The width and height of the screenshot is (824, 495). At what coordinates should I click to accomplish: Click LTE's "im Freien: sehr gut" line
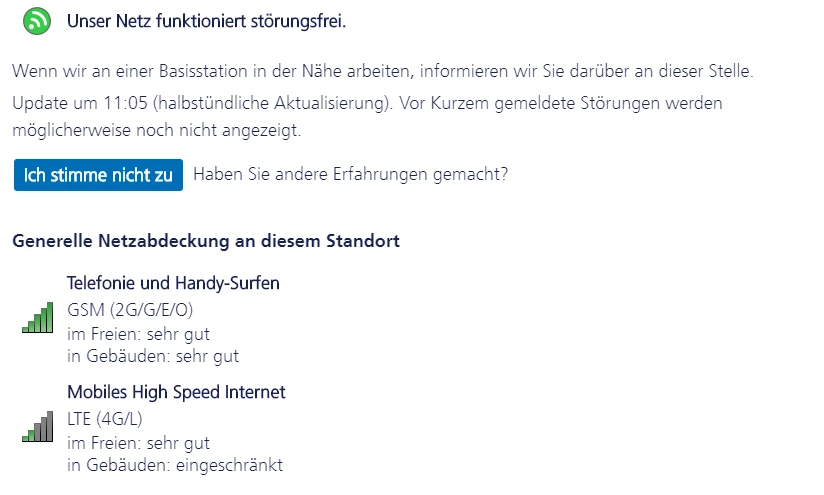pyautogui.click(x=138, y=442)
